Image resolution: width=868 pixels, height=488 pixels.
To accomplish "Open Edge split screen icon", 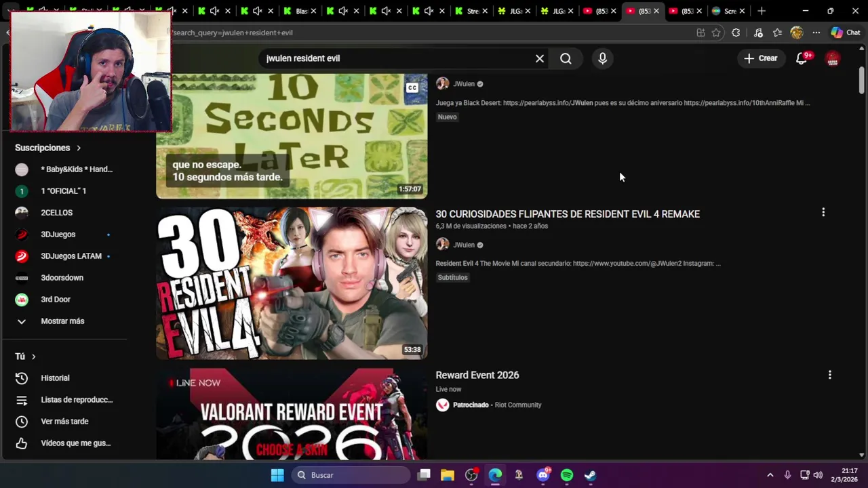I will (701, 33).
